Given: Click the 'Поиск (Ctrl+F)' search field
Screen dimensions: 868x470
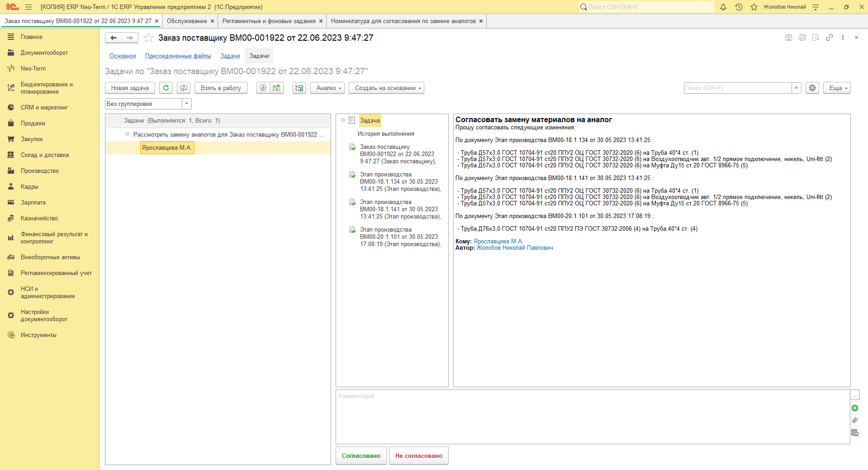Looking at the screenshot, I should [x=738, y=88].
